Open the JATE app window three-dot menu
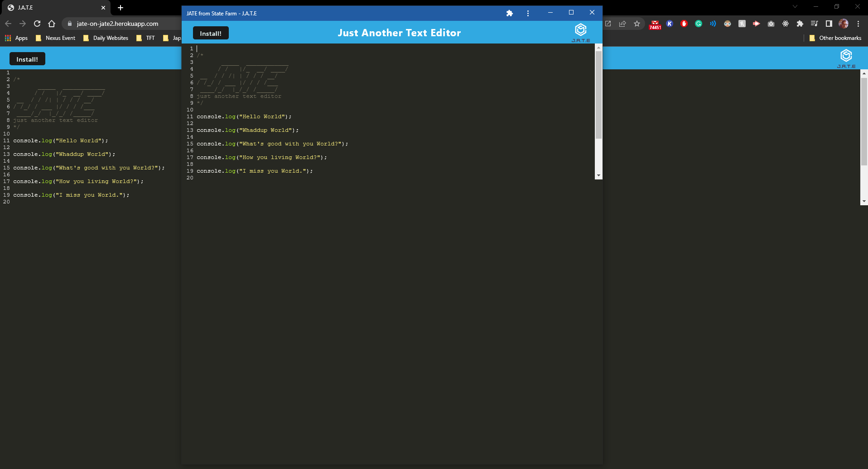 pyautogui.click(x=528, y=13)
